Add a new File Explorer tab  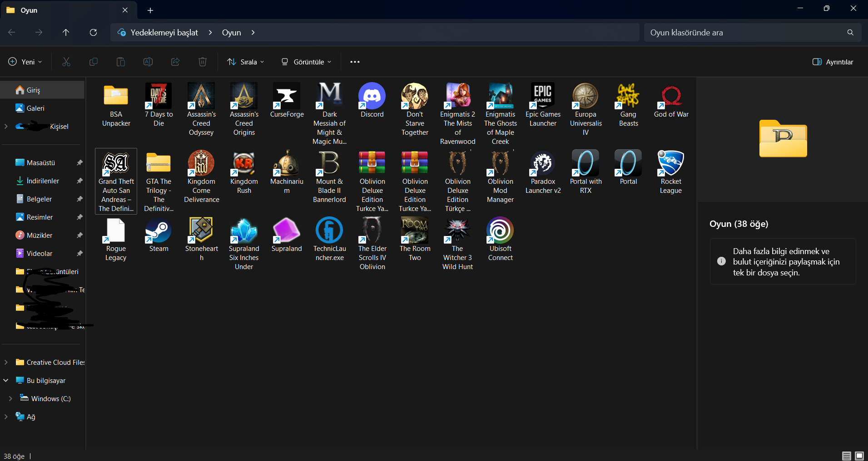(150, 10)
